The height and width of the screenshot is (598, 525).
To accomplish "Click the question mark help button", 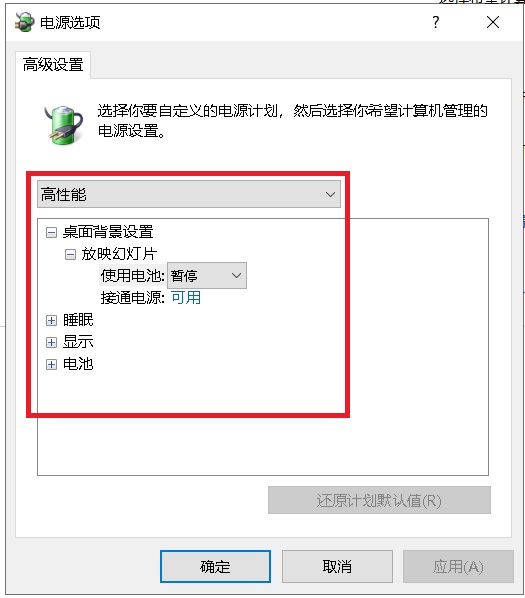I will click(436, 22).
